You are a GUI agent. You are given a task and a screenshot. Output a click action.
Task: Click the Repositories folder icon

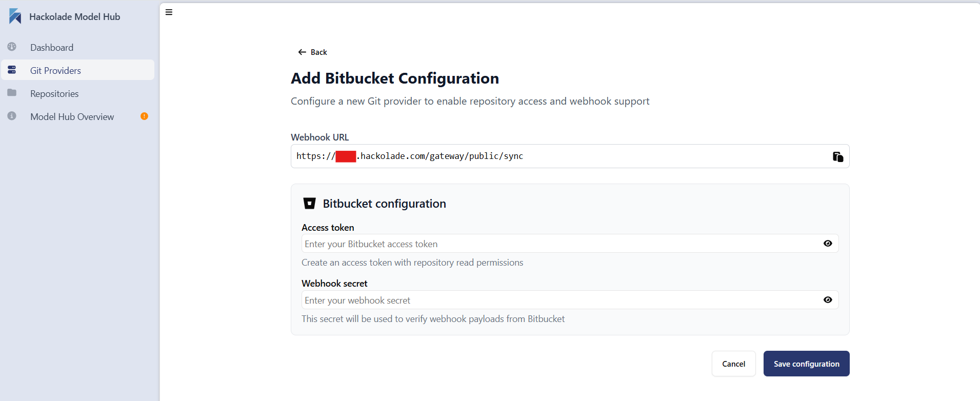(12, 93)
